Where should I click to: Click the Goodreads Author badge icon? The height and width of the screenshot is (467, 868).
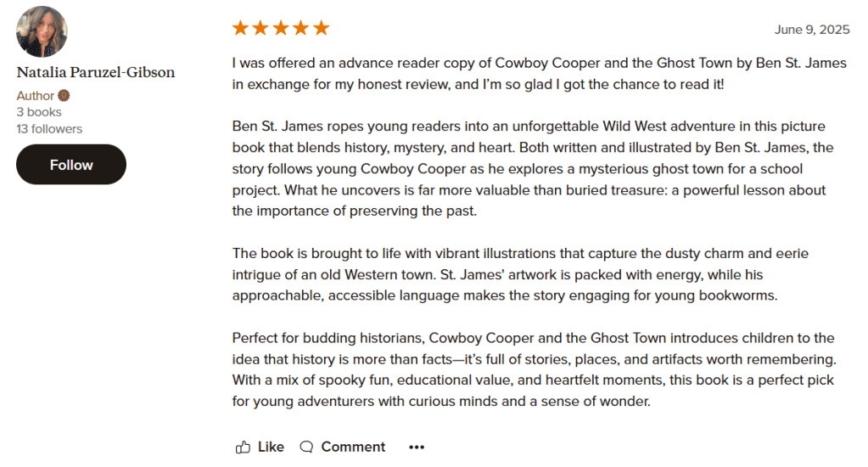pyautogui.click(x=64, y=96)
